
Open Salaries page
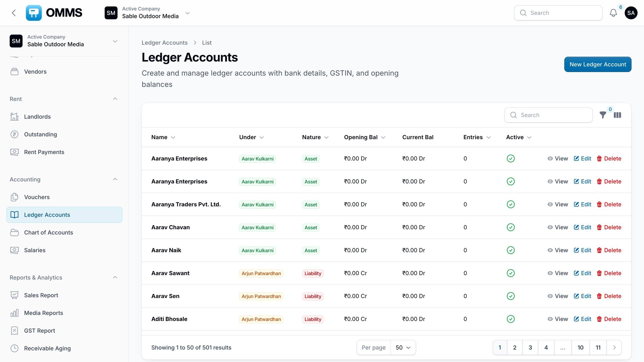pyautogui.click(x=64, y=250)
